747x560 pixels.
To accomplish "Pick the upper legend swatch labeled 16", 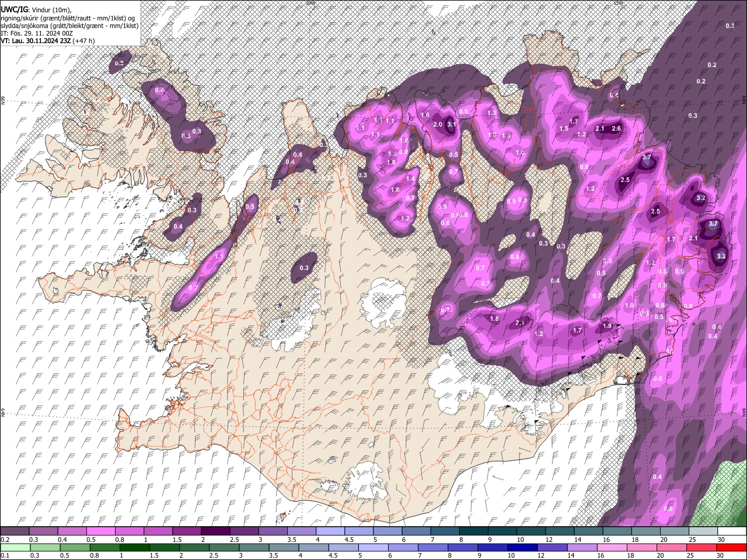I will click(x=616, y=531).
